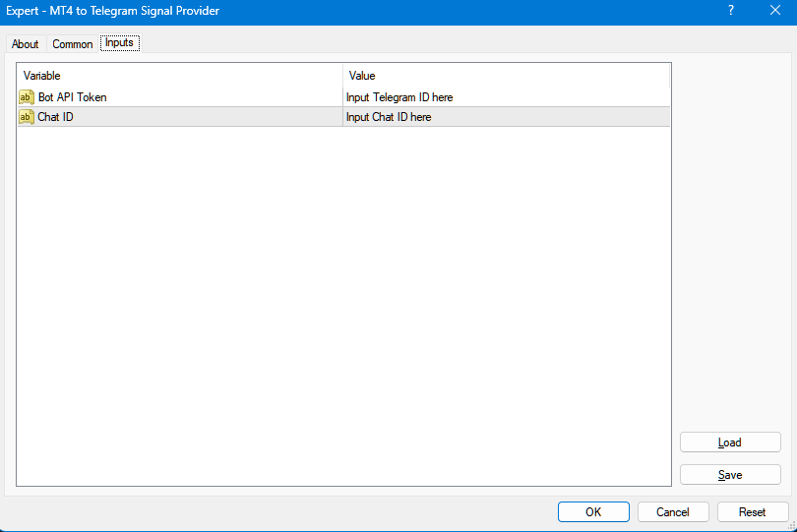Click the Cancel button
The width and height of the screenshot is (797, 532).
673,511
